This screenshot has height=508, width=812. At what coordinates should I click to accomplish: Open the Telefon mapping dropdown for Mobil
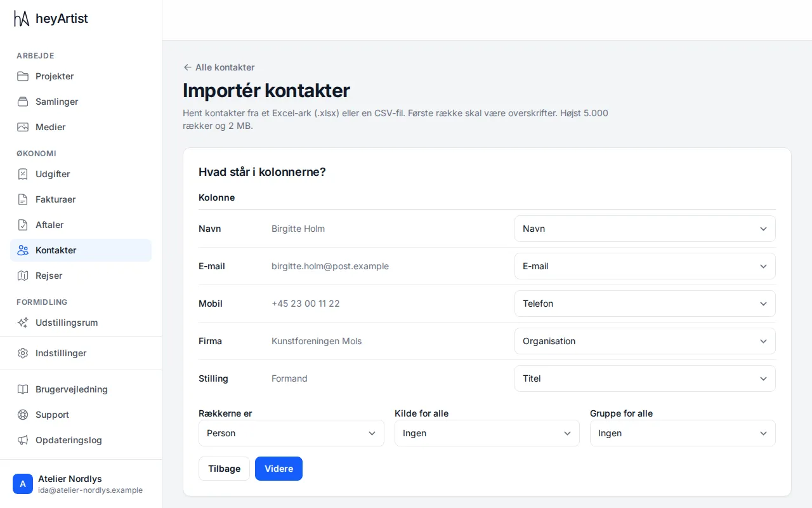[x=645, y=304]
